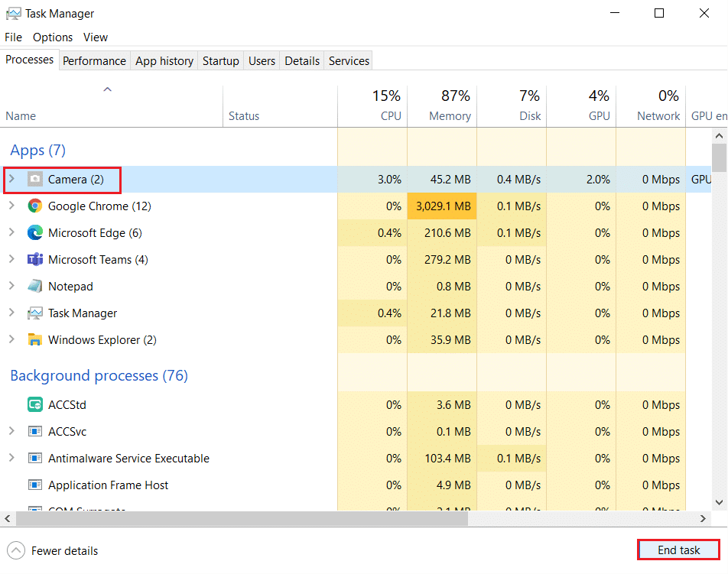The image size is (728, 574).
Task: Click the Task Manager row icon
Action: (x=35, y=313)
